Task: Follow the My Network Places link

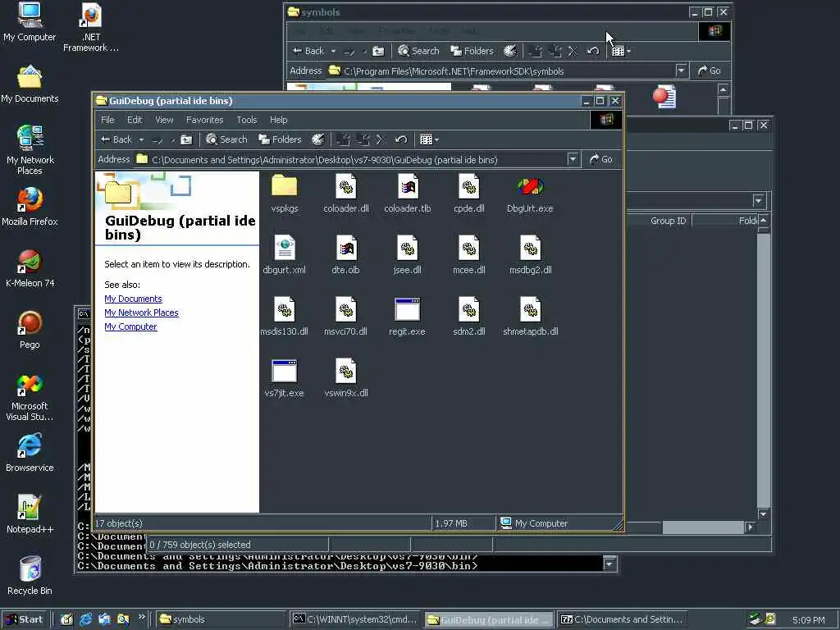Action: click(x=141, y=313)
